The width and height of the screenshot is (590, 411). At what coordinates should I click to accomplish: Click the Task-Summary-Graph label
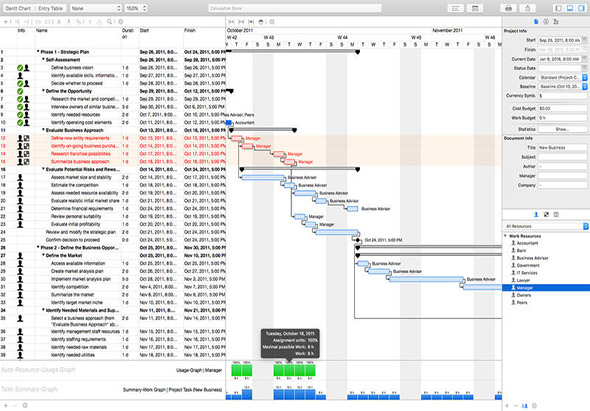(x=29, y=389)
